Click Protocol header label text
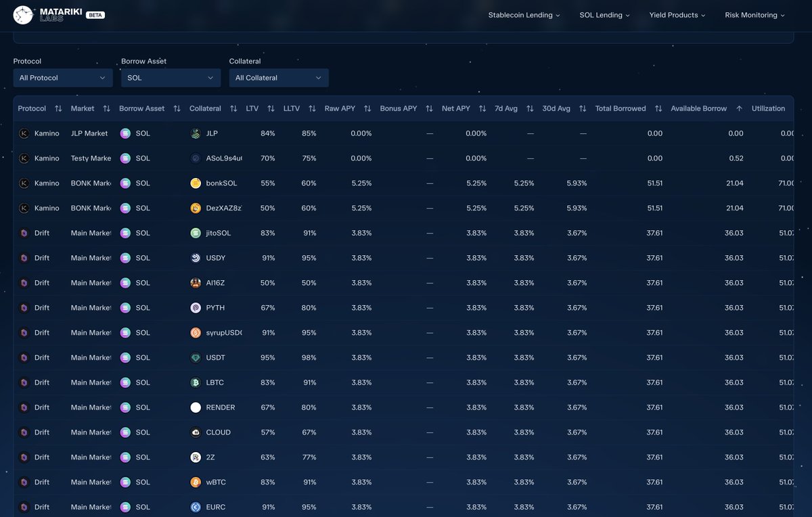The image size is (812, 517). click(x=32, y=108)
